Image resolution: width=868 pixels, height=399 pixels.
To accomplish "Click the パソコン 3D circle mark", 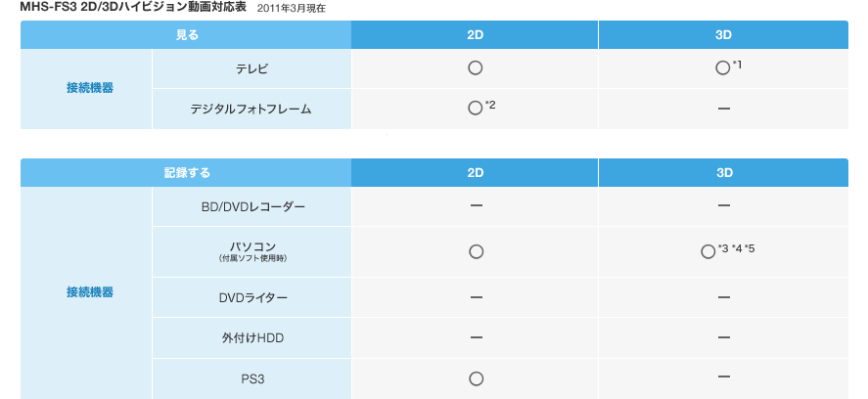I will [x=708, y=251].
